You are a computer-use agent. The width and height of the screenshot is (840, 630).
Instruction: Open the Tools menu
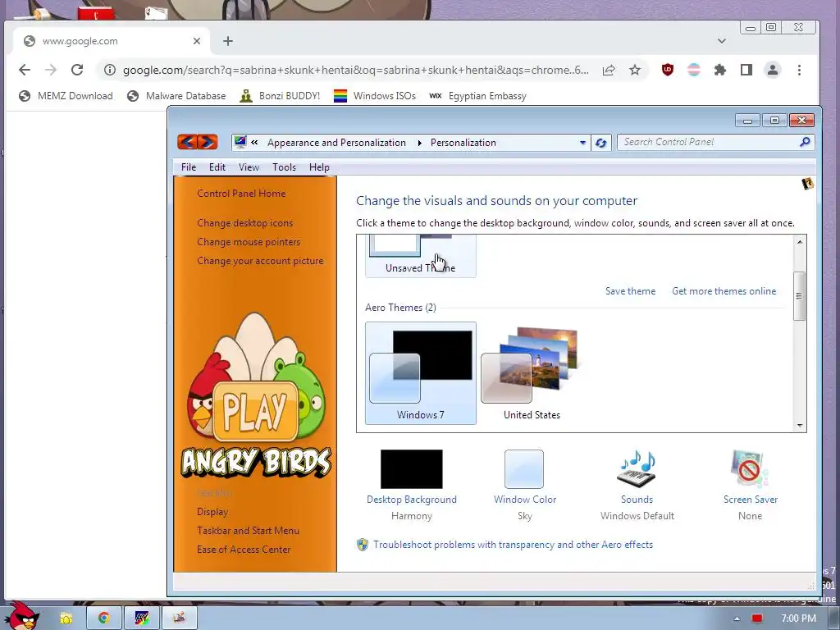(284, 167)
